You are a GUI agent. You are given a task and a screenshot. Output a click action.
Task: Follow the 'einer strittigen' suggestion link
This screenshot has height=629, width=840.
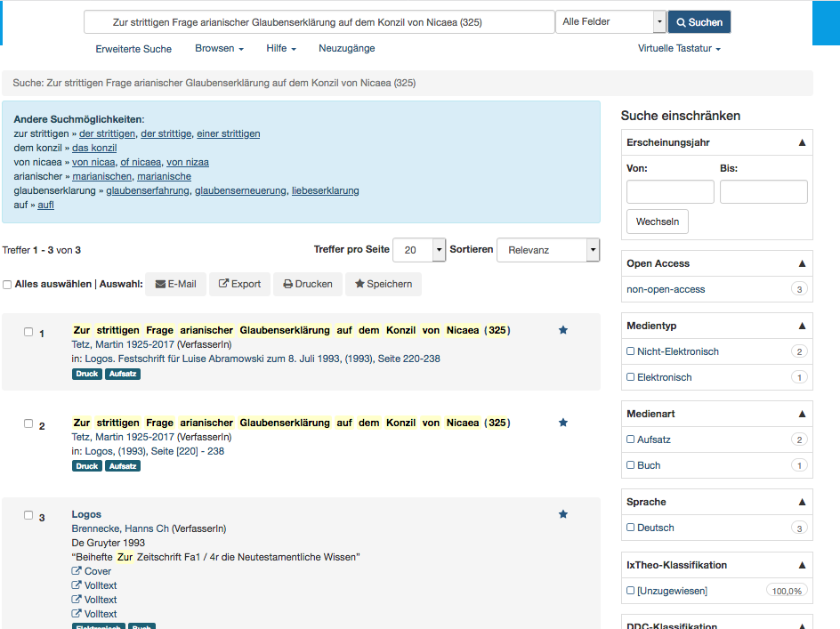click(x=228, y=134)
